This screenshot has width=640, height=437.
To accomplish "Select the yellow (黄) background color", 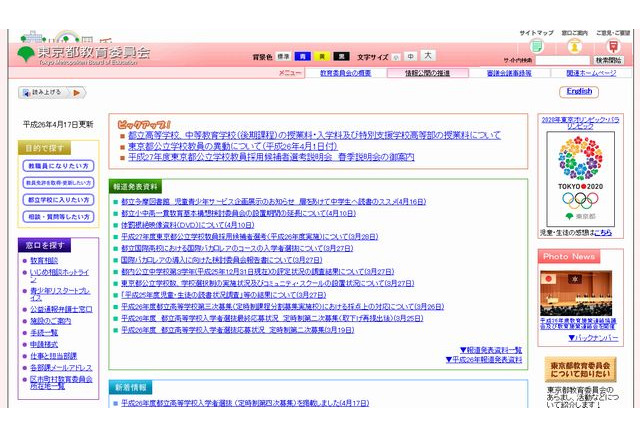I will pos(318,57).
